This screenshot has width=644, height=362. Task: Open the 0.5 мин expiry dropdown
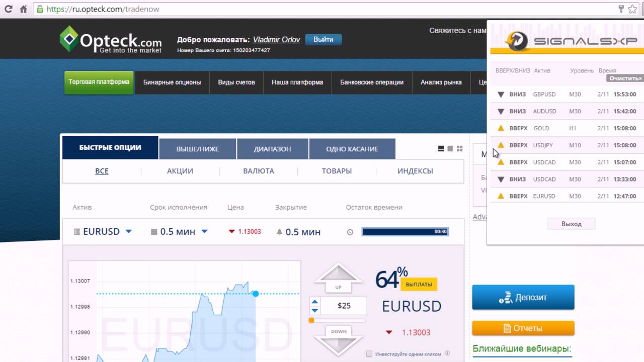point(180,232)
